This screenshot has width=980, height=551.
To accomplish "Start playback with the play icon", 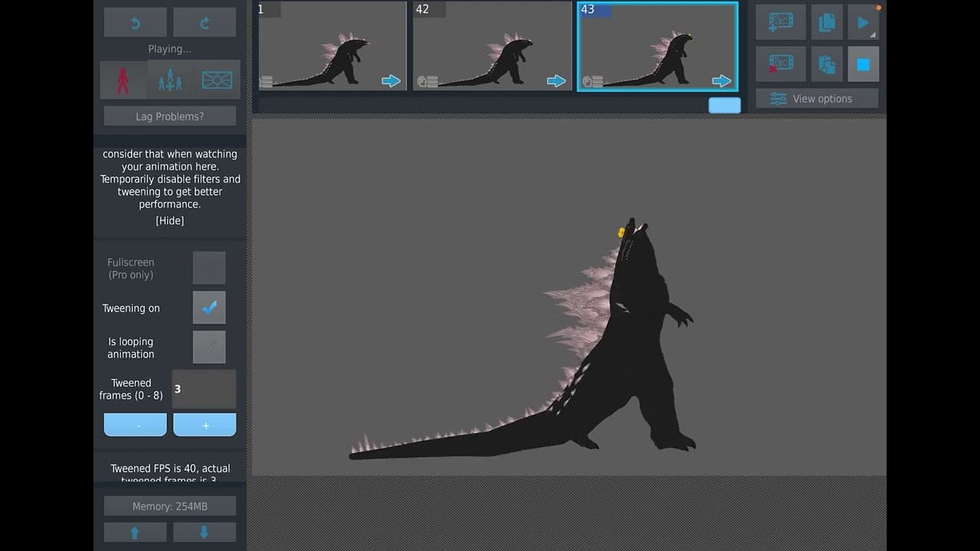I will click(864, 22).
